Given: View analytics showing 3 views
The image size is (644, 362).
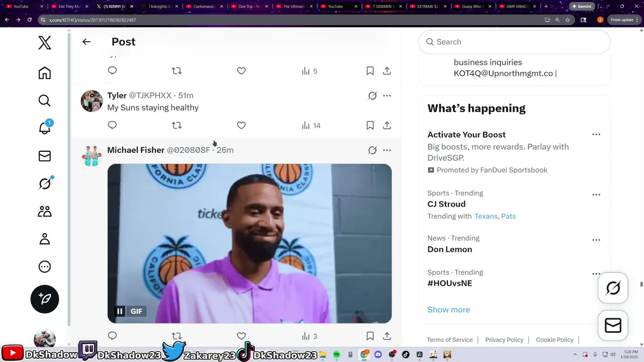Looking at the screenshot, I should point(309,336).
